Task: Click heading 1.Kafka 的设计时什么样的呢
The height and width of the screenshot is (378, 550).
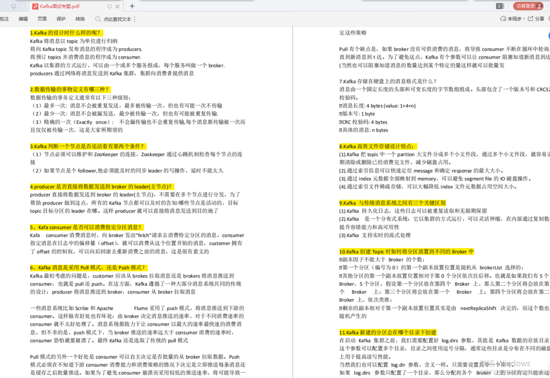Action: [x=66, y=33]
